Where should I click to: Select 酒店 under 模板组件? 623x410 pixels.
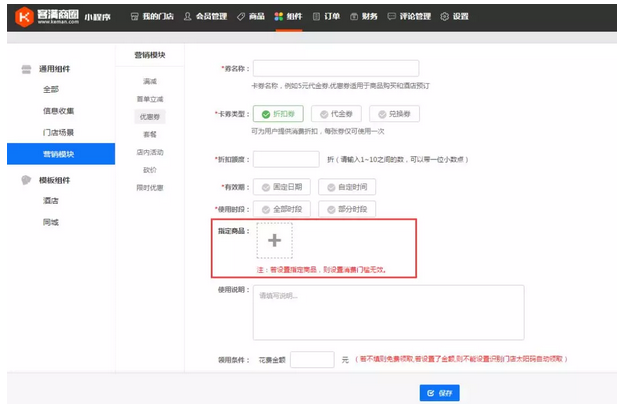[x=51, y=201]
